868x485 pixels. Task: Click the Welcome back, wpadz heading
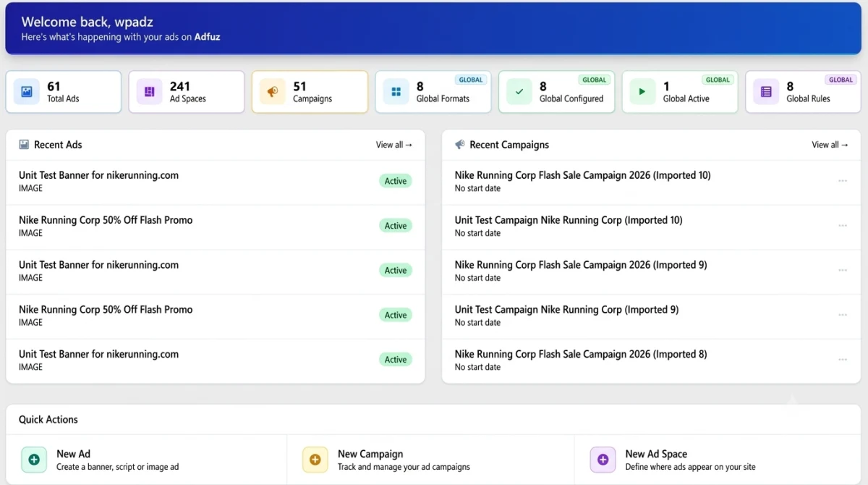pos(87,22)
